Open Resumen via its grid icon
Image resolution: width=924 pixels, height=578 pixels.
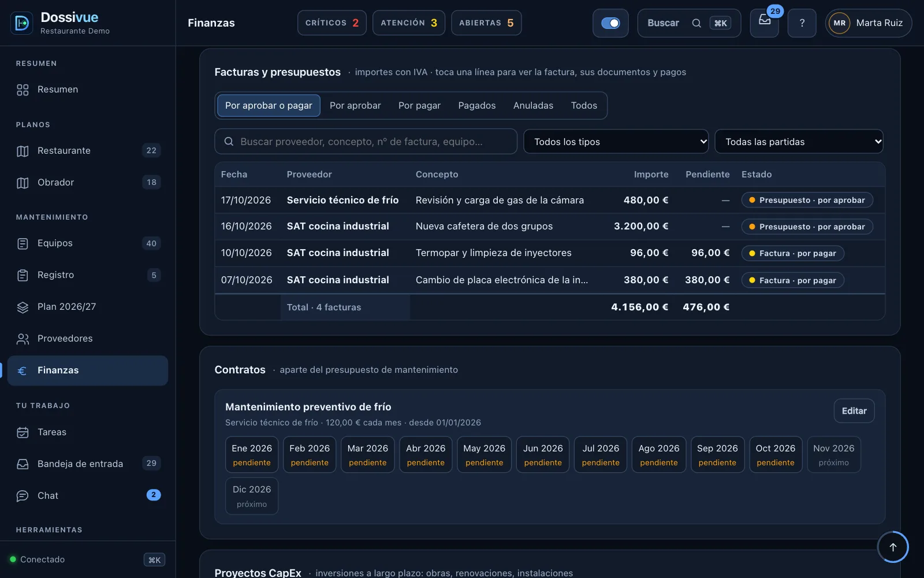(x=23, y=90)
